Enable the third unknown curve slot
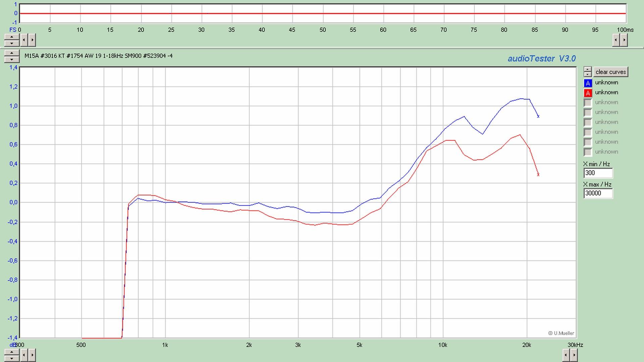644x362 pixels. (588, 103)
